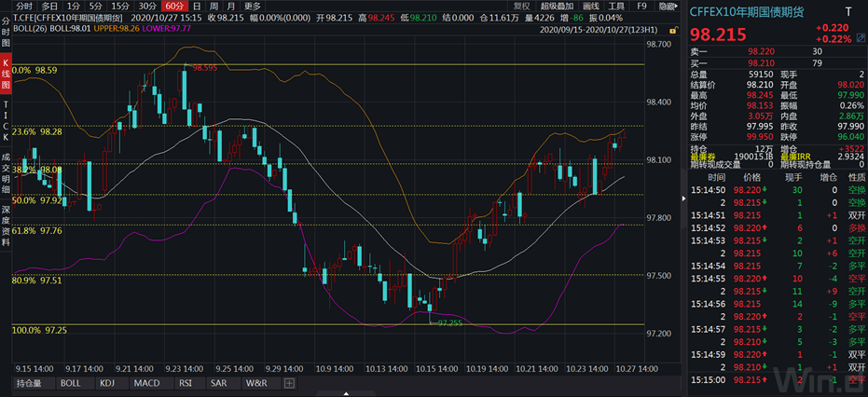
Task: Click the 61.8% 97.76 Fibonacci level label
Action: pyautogui.click(x=36, y=230)
